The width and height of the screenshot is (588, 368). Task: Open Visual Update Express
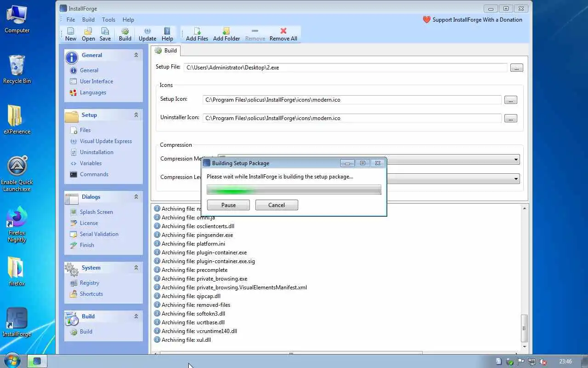[106, 141]
